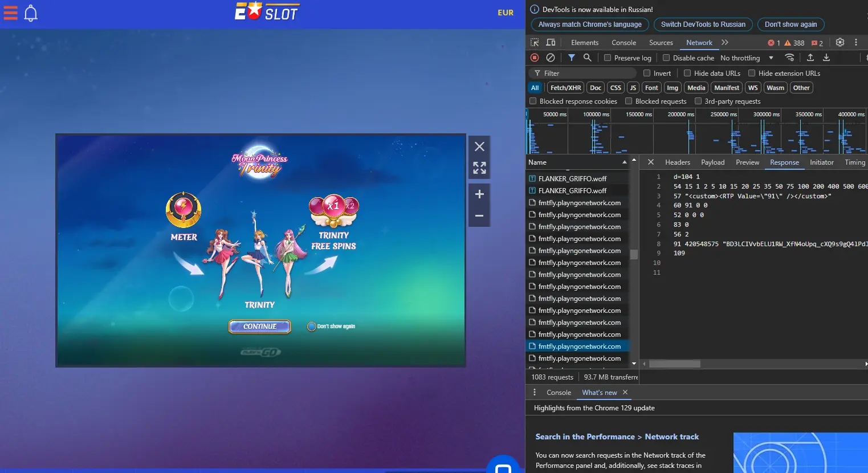Click the request list vertical scrollbar
The height and width of the screenshot is (473, 868).
tap(633, 254)
